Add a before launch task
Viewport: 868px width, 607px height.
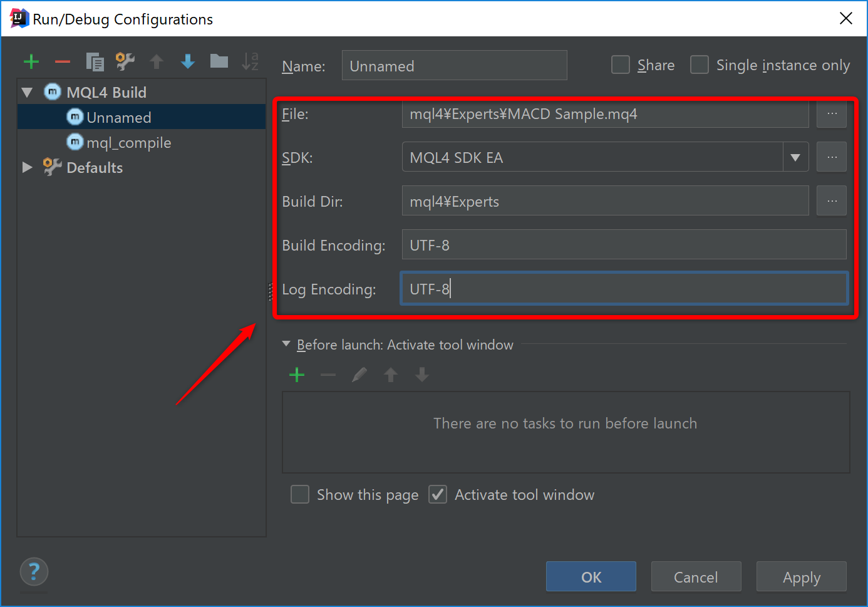point(297,375)
